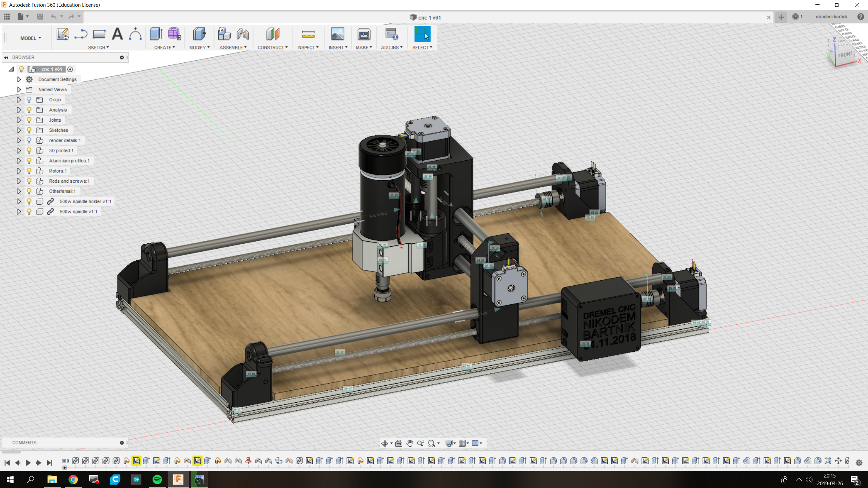Expand the Named Views folder
868x488 pixels.
(19, 89)
